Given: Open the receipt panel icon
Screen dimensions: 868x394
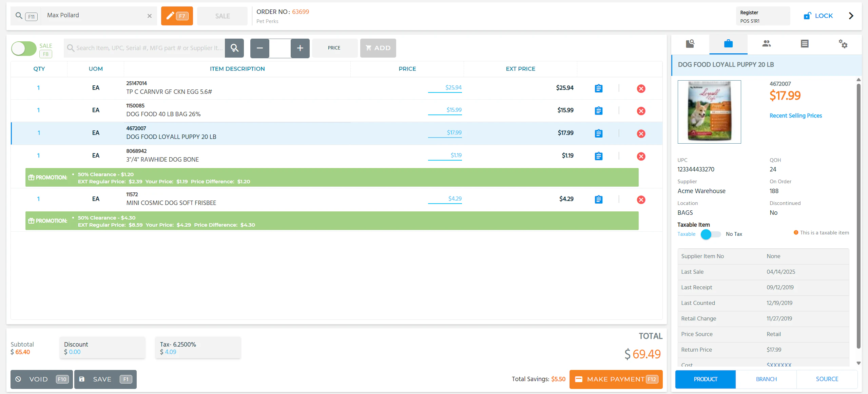Looking at the screenshot, I should [x=805, y=44].
